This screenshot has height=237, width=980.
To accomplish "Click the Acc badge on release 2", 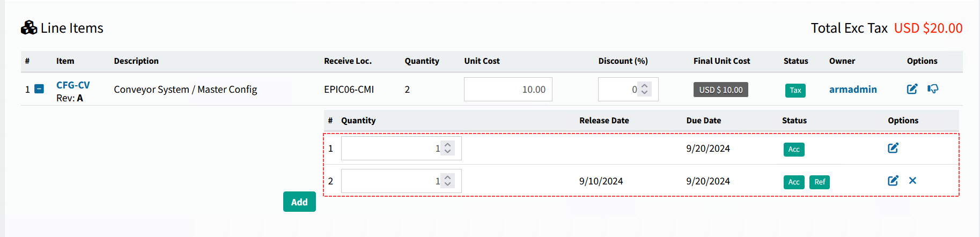I will [793, 182].
